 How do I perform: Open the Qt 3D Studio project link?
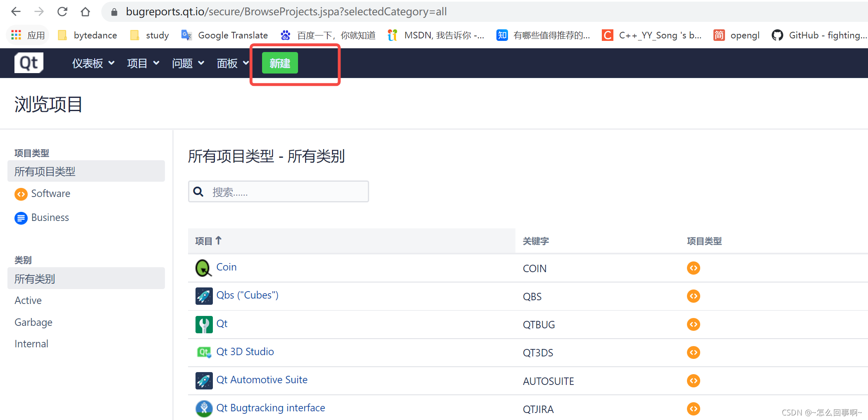245,351
